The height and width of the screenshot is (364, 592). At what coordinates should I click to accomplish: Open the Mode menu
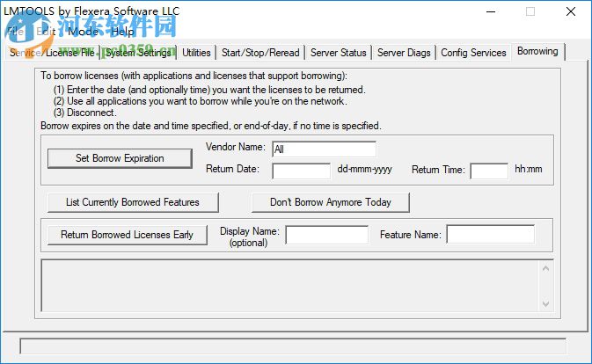[83, 31]
